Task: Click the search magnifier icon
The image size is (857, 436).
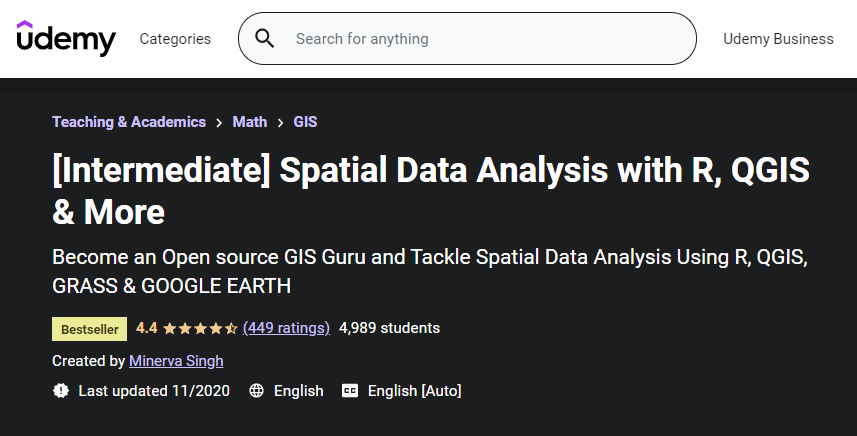Action: (265, 39)
